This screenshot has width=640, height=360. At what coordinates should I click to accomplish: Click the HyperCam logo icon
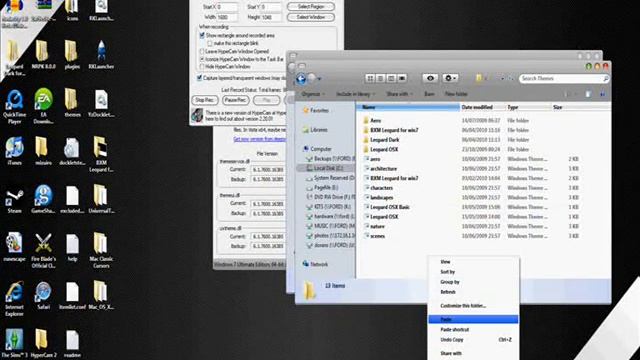click(x=197, y=115)
